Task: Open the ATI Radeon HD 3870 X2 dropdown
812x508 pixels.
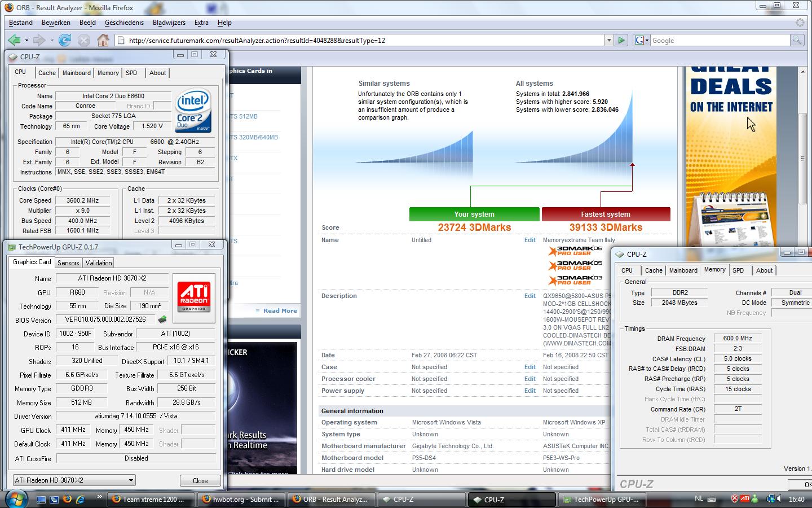Action: (74, 480)
